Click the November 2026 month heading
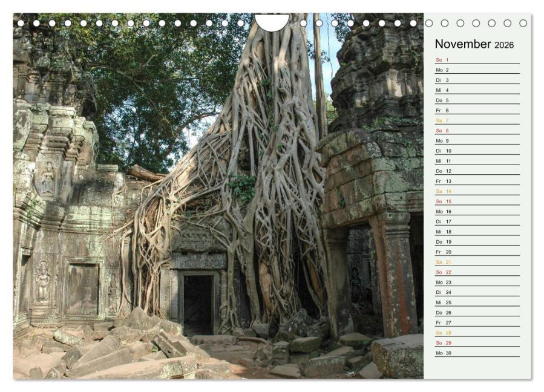Screen dimensions: 544x392 pos(474,44)
